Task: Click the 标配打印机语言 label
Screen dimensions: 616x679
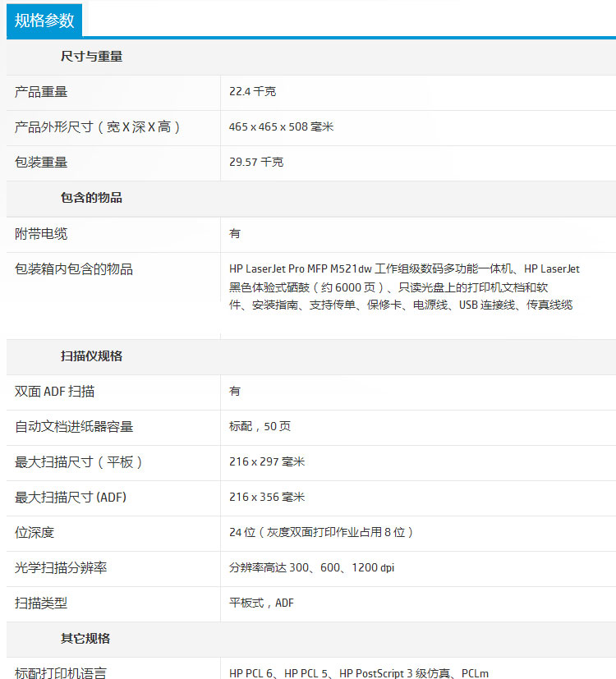Action: 61,673
